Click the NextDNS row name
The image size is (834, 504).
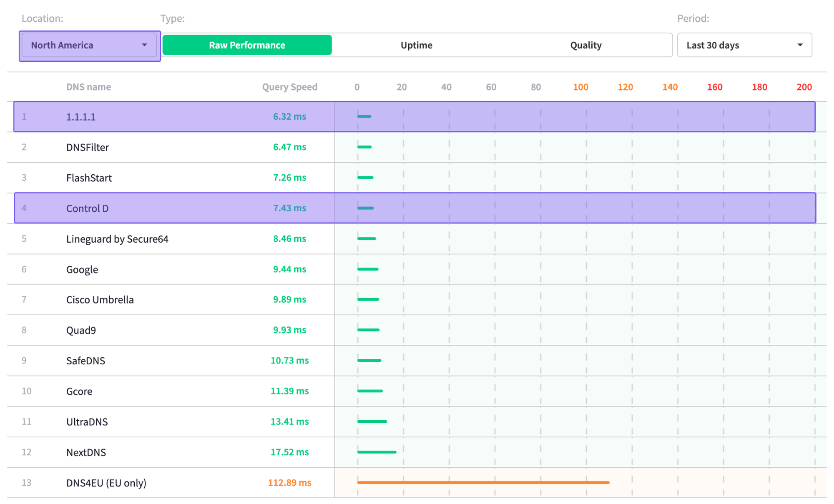point(86,452)
